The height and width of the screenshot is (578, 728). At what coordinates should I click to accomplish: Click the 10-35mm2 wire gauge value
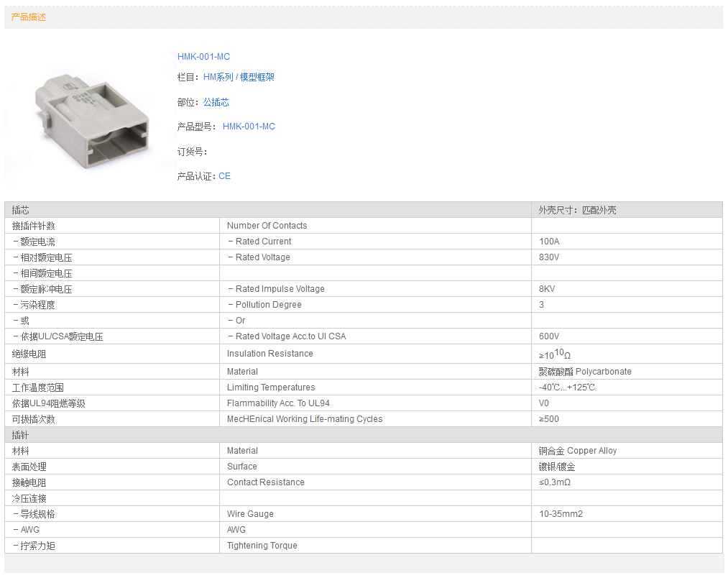click(561, 514)
